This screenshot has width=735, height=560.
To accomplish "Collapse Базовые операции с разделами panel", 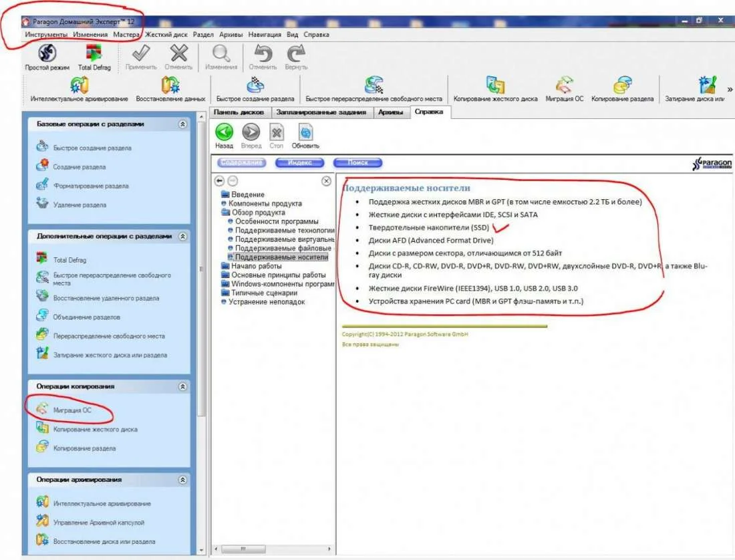I will pos(183,124).
